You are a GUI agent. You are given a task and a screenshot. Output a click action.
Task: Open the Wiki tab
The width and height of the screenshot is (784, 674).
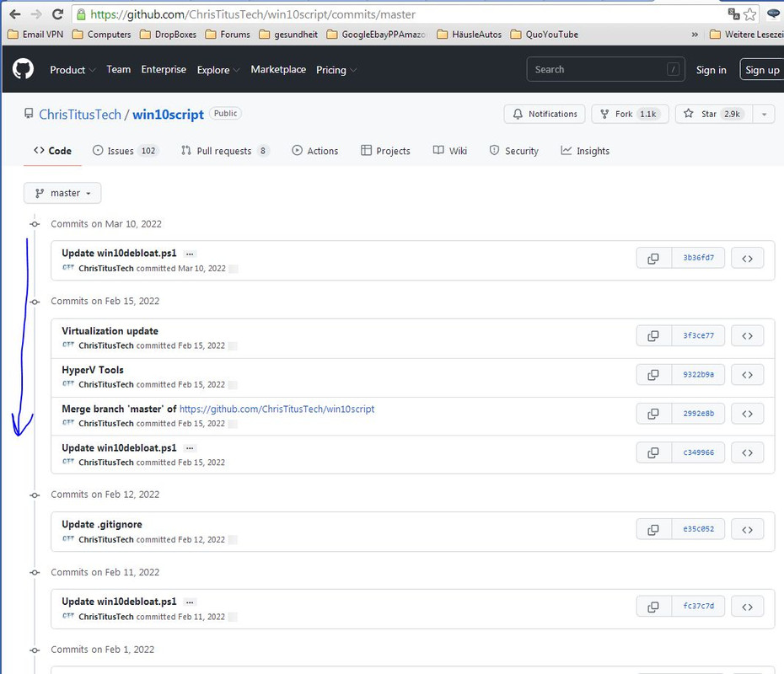pos(450,151)
